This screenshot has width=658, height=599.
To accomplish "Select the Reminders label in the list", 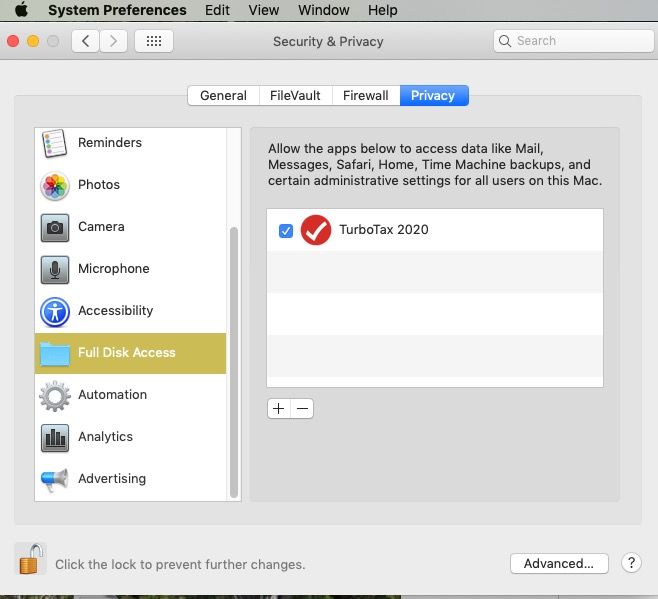I will point(110,143).
